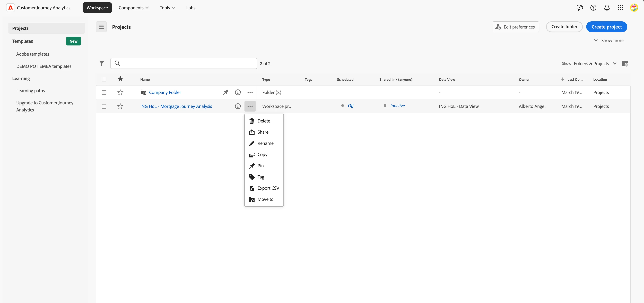The width and height of the screenshot is (644, 303).
Task: Open Folders & Projects show dropdown
Action: tap(595, 63)
